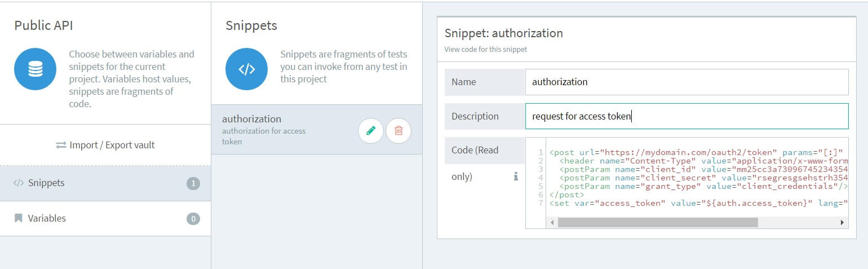868x269 pixels.
Task: Click the Variables count badge showing 0
Action: tap(193, 219)
